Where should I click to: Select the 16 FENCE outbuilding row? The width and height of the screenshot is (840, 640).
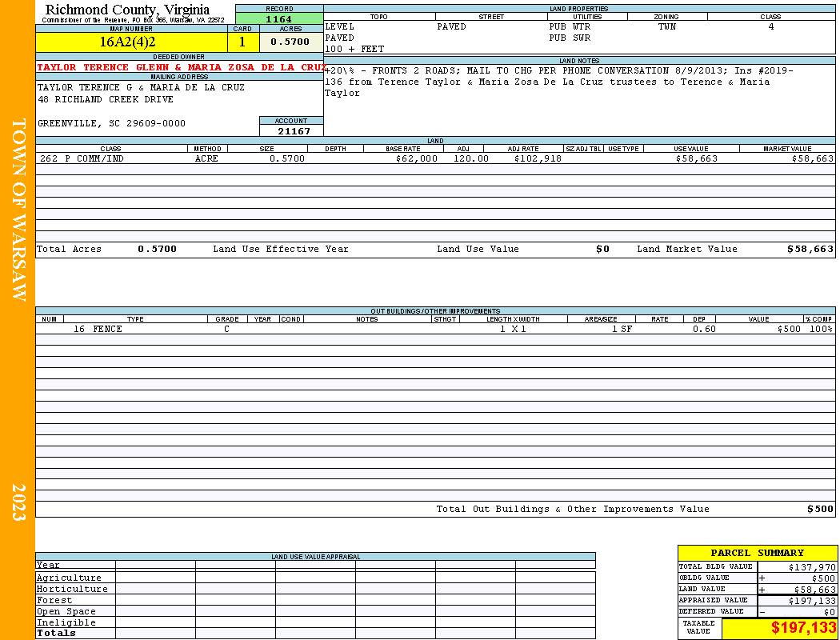click(x=435, y=329)
